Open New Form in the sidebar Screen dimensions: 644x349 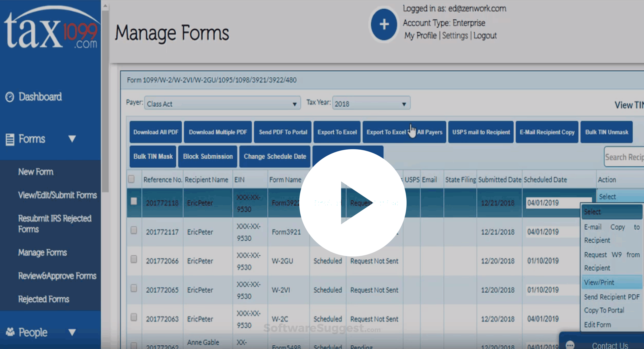[x=36, y=172]
